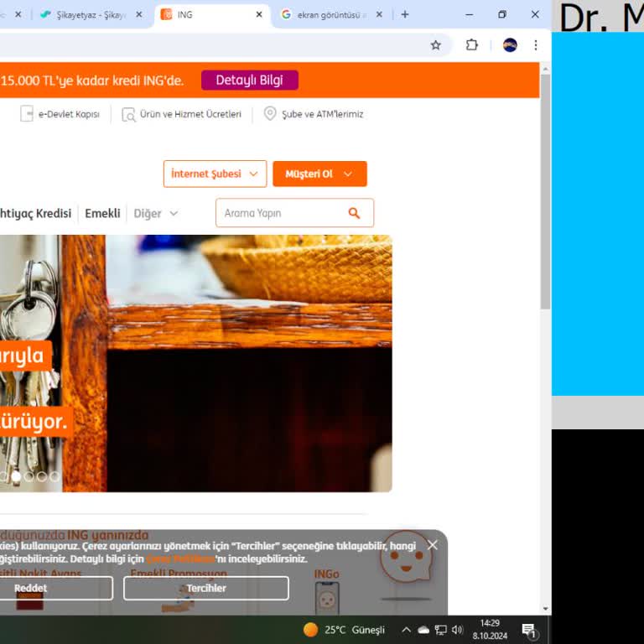
Task: Open the Chrome extensions puzzle icon
Action: coord(472,44)
